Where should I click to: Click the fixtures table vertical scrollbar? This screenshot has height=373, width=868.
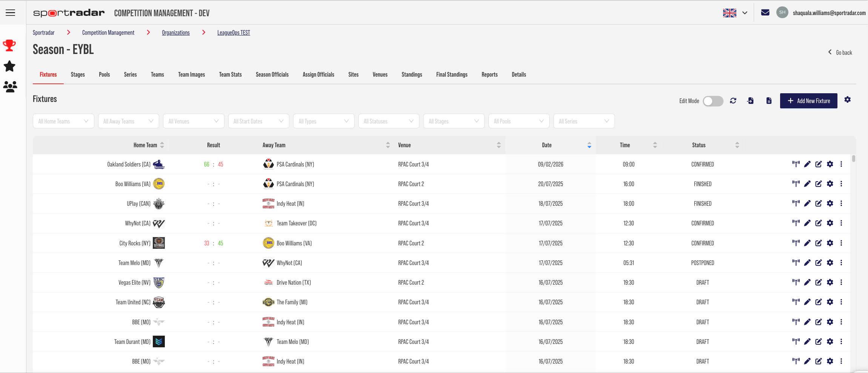(x=853, y=159)
